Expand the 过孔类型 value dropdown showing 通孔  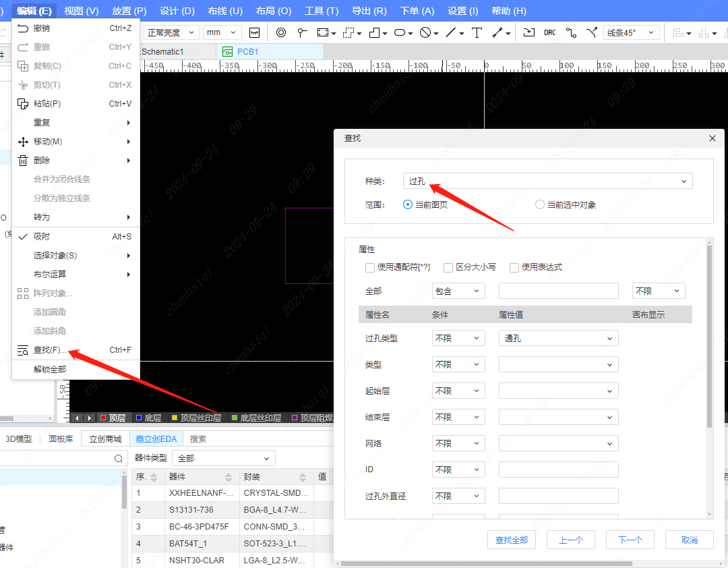tap(558, 339)
